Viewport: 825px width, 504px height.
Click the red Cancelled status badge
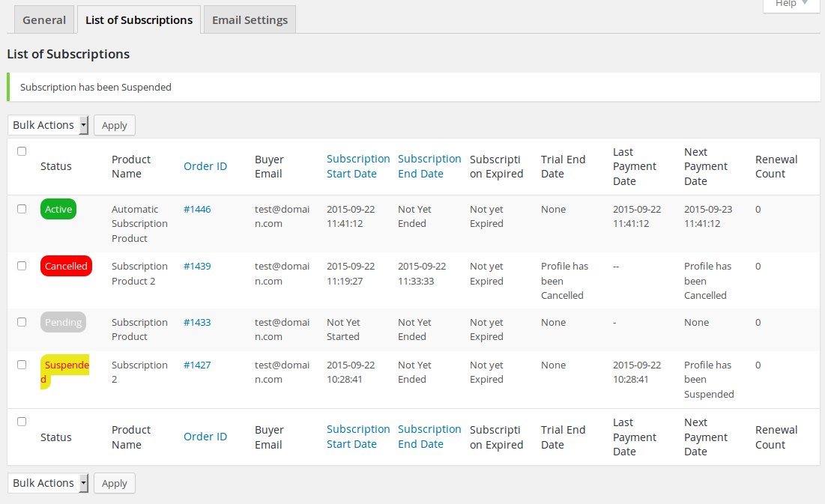[66, 266]
